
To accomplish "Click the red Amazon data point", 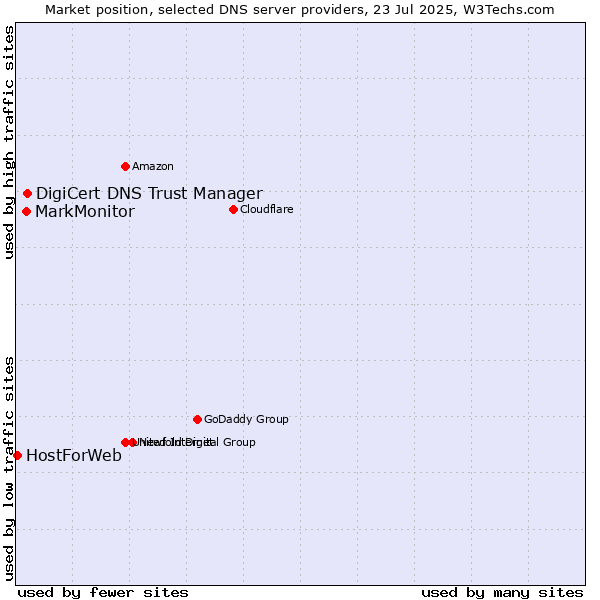I will [125, 166].
